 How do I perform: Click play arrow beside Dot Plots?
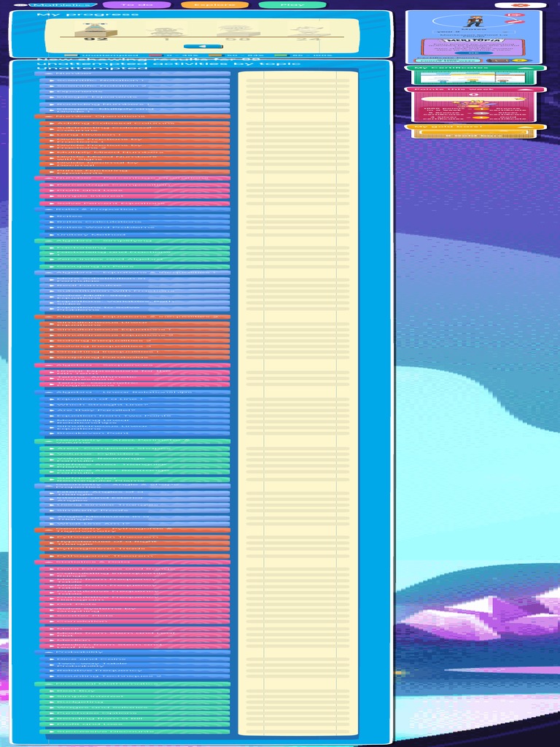pos(52,605)
